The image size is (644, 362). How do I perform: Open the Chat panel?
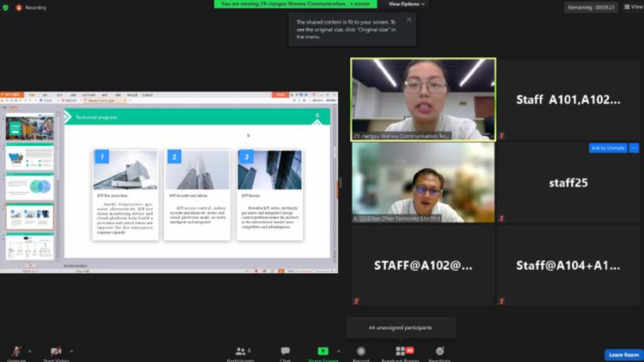pyautogui.click(x=285, y=352)
